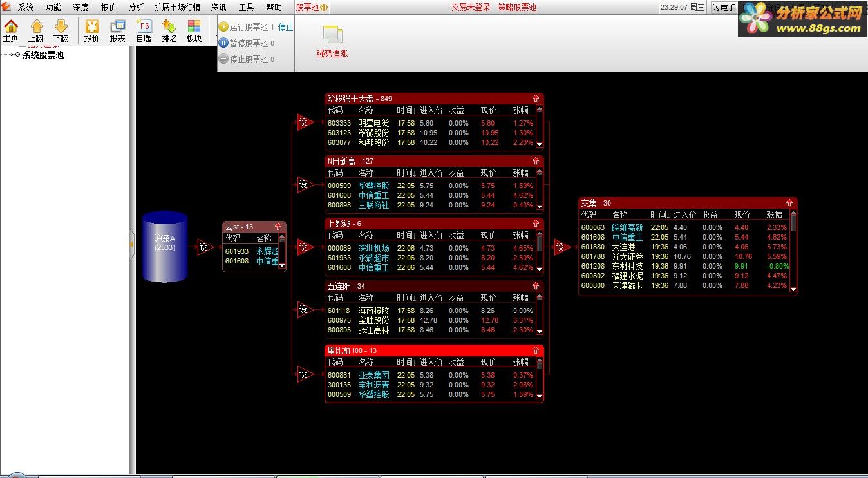The image size is (868, 478).
Task: Open the 帮助 menu
Action: pyautogui.click(x=274, y=8)
